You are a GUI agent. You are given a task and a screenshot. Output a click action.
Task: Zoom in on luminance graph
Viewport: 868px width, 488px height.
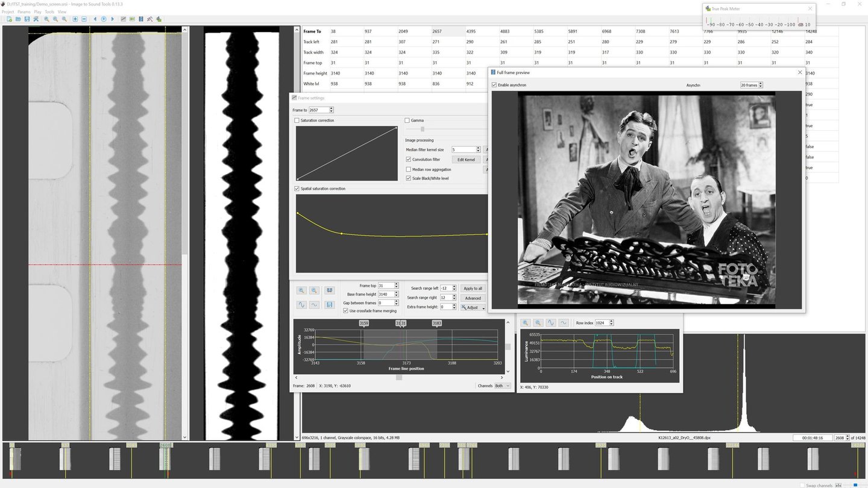coord(526,323)
